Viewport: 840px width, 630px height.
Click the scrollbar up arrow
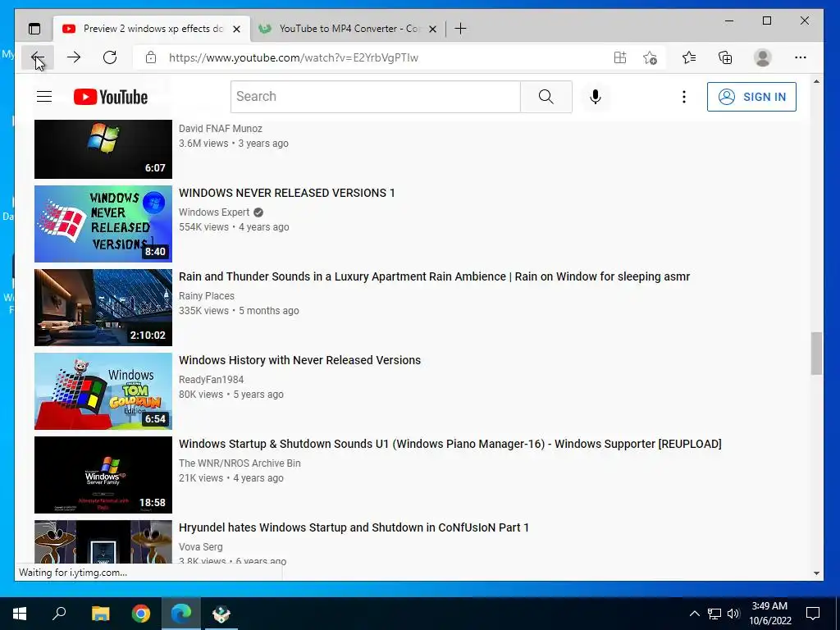(816, 81)
